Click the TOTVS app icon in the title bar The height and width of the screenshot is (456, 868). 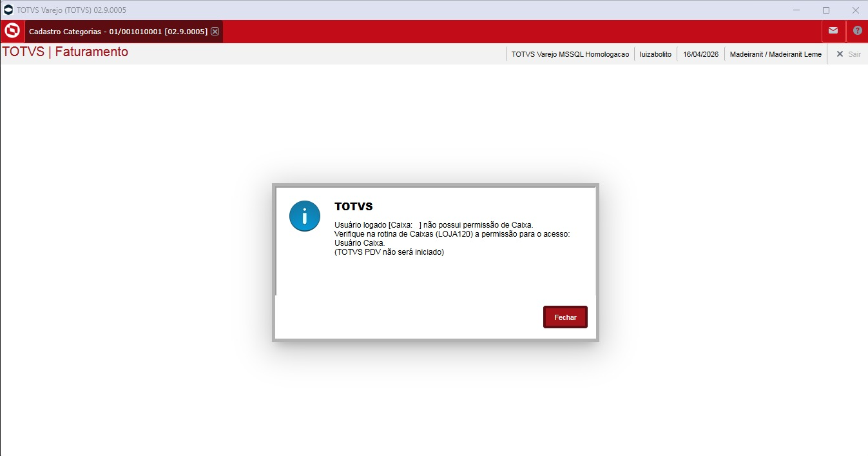[8, 10]
